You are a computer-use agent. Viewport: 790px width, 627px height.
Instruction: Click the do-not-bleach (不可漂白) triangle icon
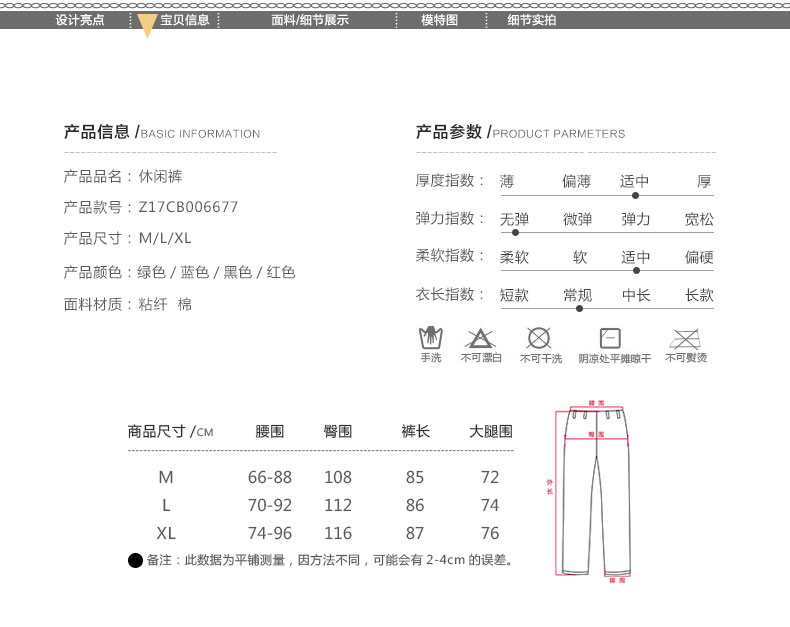tap(480, 338)
